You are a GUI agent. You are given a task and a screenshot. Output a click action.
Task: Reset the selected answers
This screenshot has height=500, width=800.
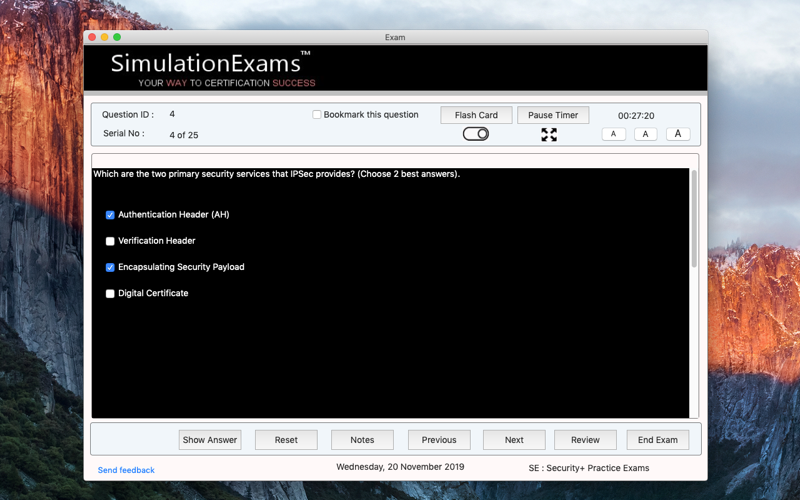286,440
